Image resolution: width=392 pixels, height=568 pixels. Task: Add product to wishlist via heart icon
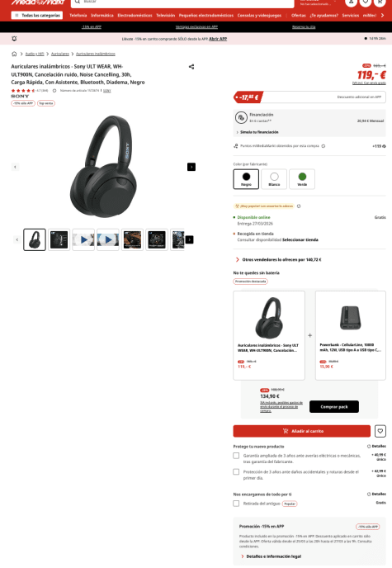coord(380,431)
